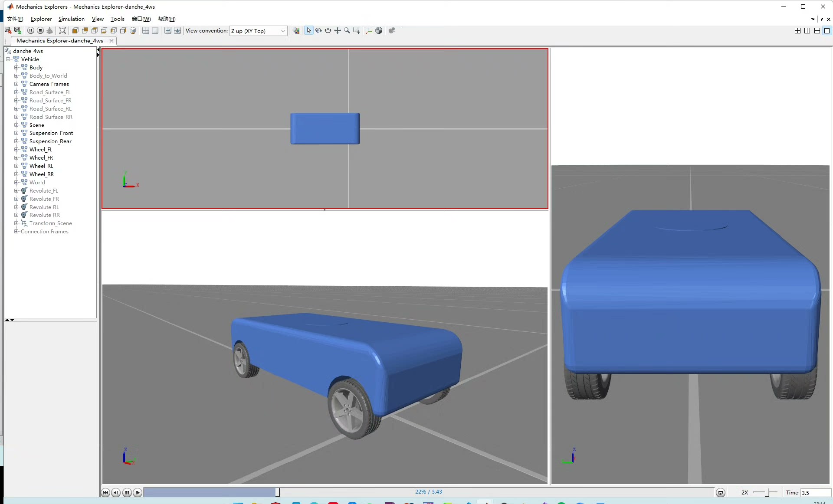
Task: Select Camera_Frames in the tree
Action: [x=49, y=84]
